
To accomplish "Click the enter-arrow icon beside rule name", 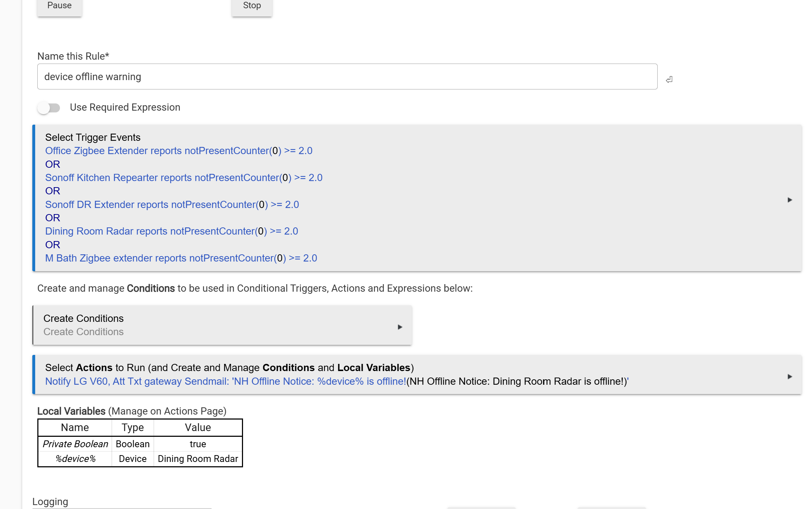I will 669,79.
